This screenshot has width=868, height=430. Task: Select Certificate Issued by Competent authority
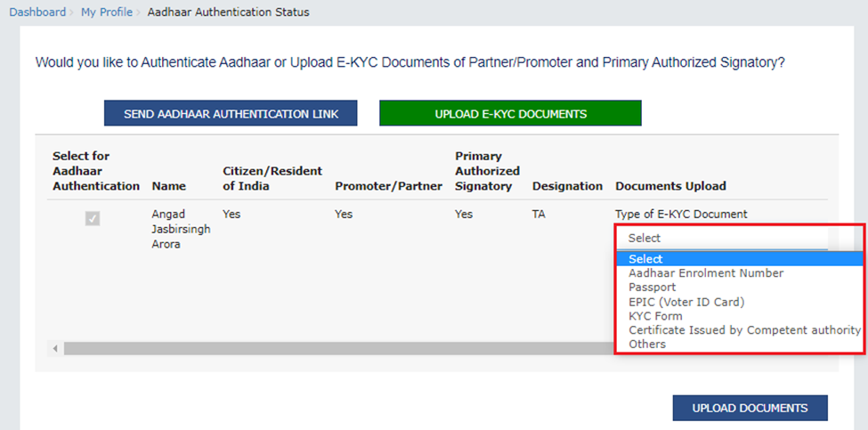(x=740, y=329)
